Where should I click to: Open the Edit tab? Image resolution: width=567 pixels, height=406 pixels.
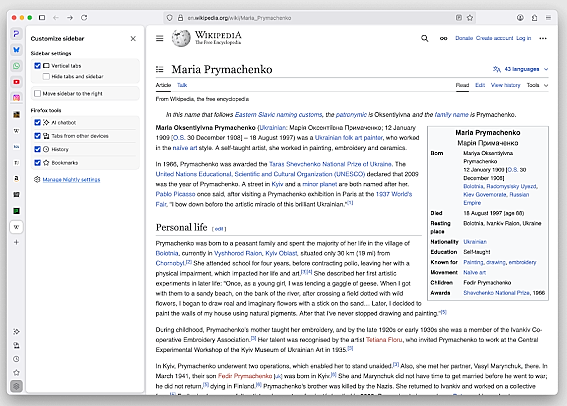480,85
